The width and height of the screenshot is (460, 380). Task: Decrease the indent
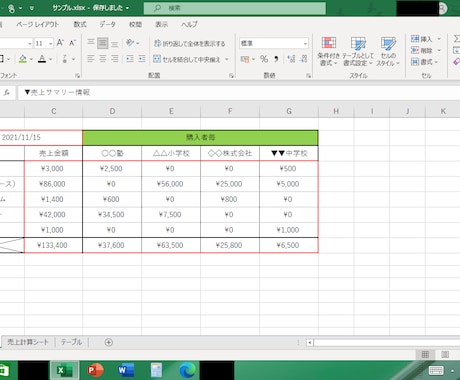tap(130, 59)
